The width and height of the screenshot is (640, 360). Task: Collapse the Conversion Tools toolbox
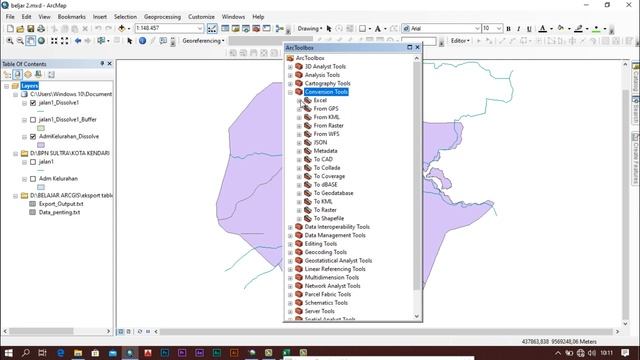[x=290, y=92]
